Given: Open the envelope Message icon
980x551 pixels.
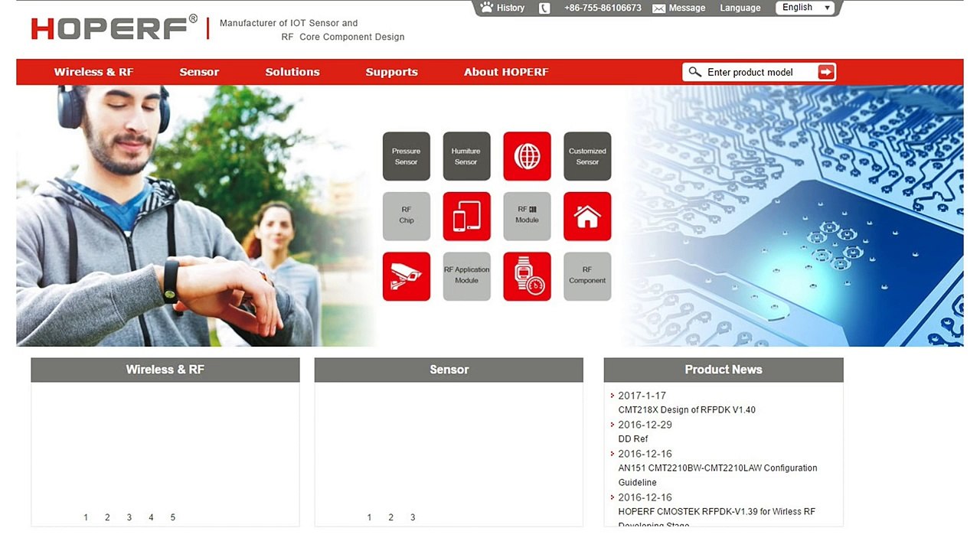Looking at the screenshot, I should [658, 8].
